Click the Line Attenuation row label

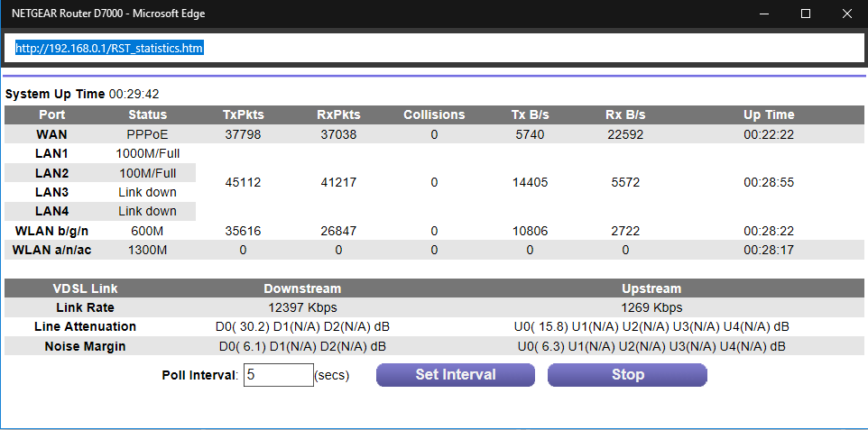coord(85,326)
